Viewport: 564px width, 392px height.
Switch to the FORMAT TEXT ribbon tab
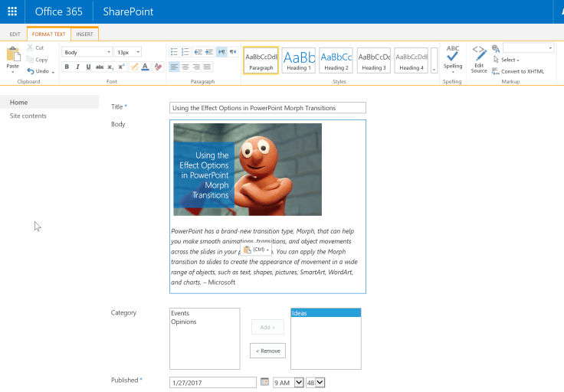click(48, 34)
